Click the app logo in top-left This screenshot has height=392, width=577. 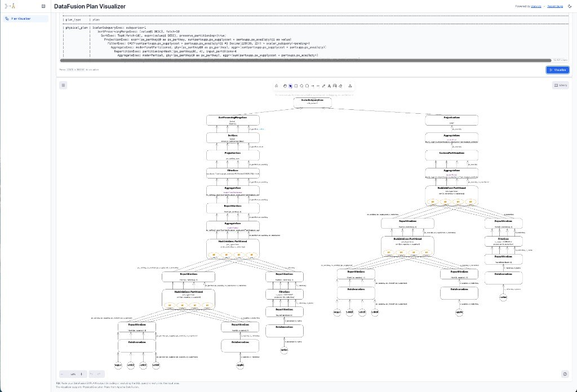(10, 6)
